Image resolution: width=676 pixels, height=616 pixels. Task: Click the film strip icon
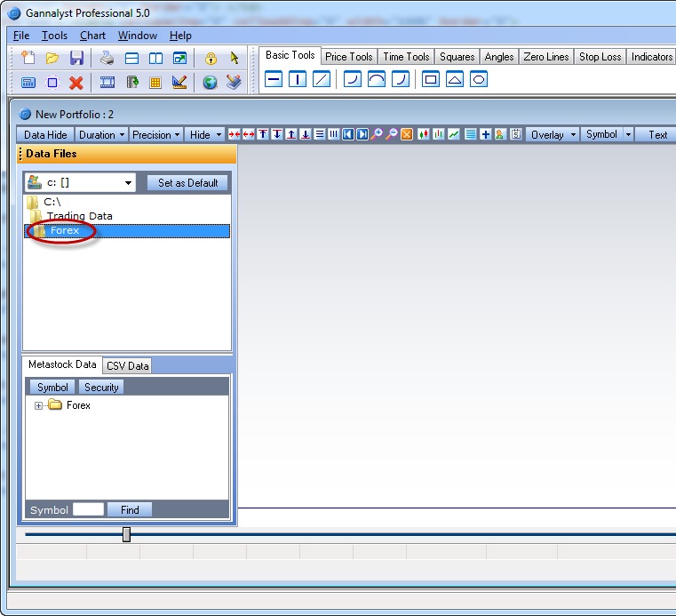[107, 82]
